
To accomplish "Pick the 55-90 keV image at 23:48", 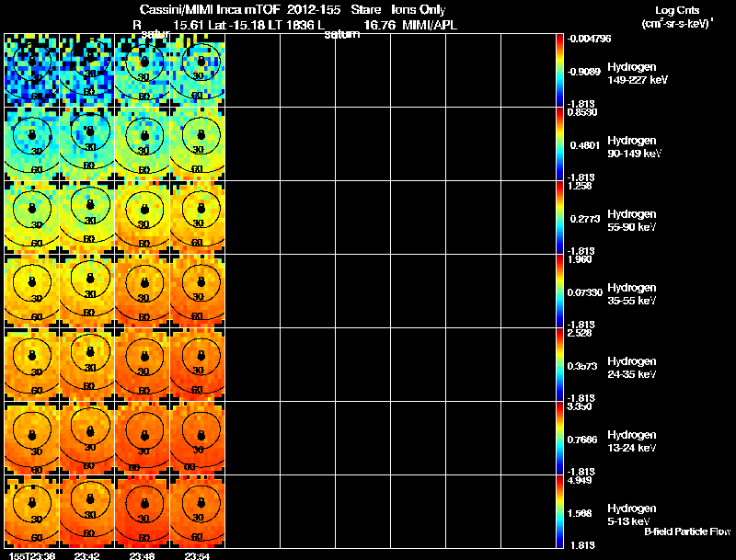I will click(x=143, y=217).
